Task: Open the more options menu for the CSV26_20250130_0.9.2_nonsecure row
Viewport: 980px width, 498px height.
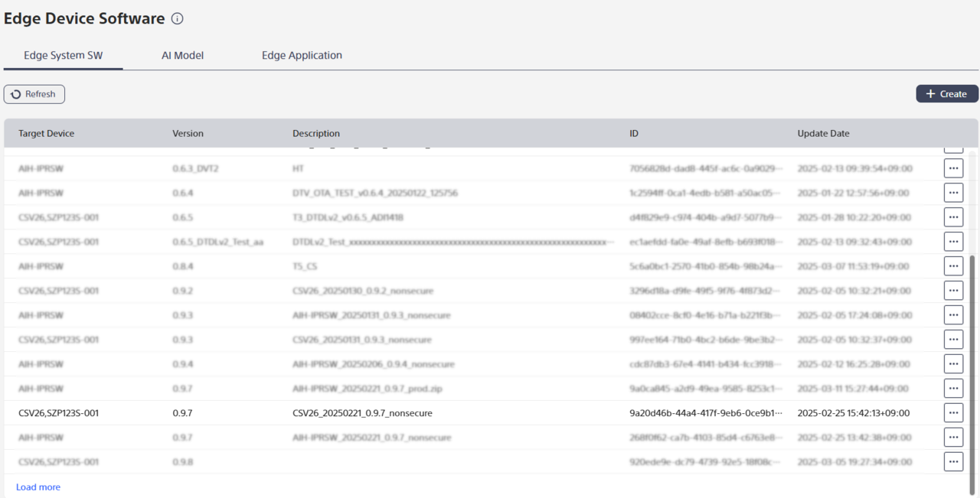Action: pos(953,291)
